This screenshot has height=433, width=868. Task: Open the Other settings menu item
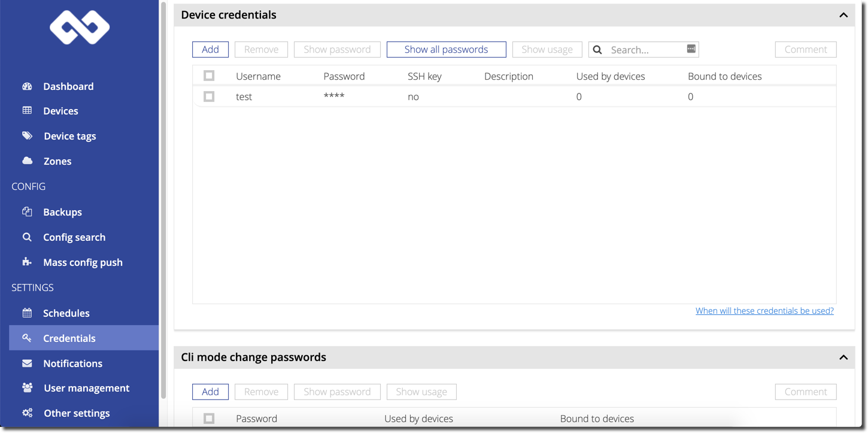[77, 413]
